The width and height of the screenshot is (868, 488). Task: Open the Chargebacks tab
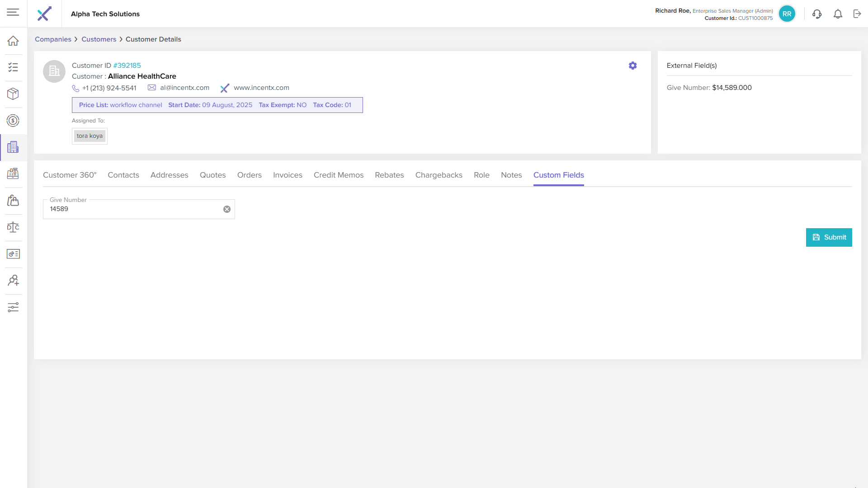439,175
